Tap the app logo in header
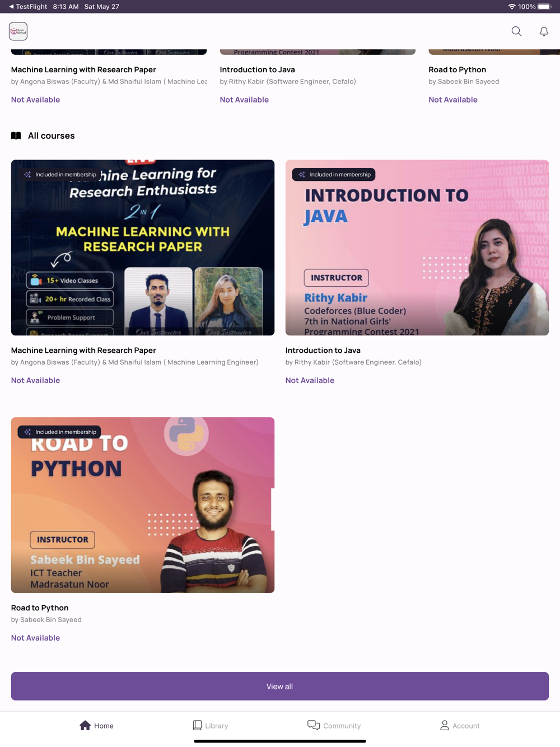 point(18,31)
